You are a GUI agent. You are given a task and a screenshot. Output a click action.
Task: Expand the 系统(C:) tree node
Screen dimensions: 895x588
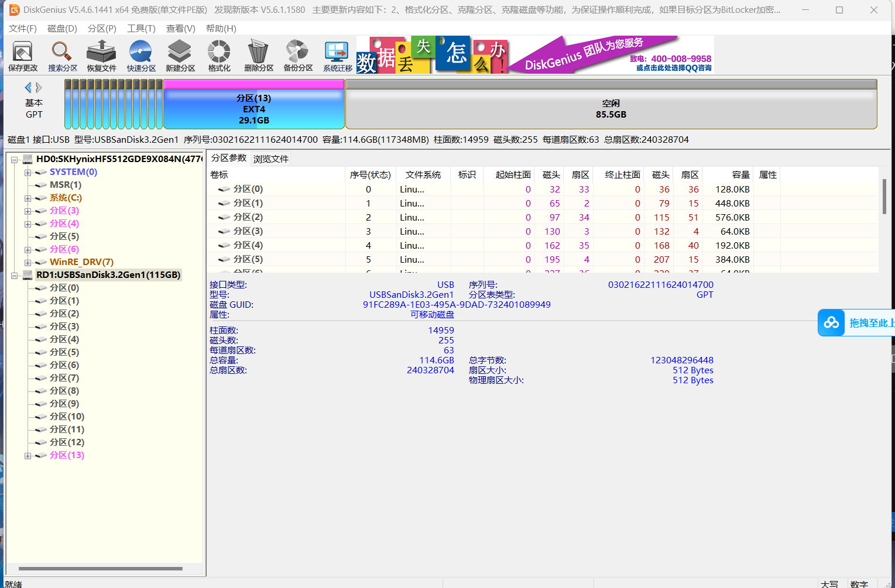28,198
